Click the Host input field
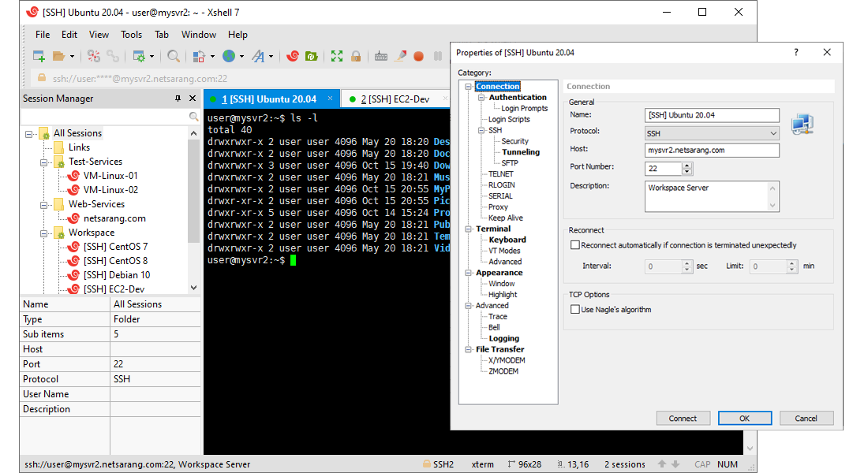This screenshot has width=868, height=473. tap(712, 151)
